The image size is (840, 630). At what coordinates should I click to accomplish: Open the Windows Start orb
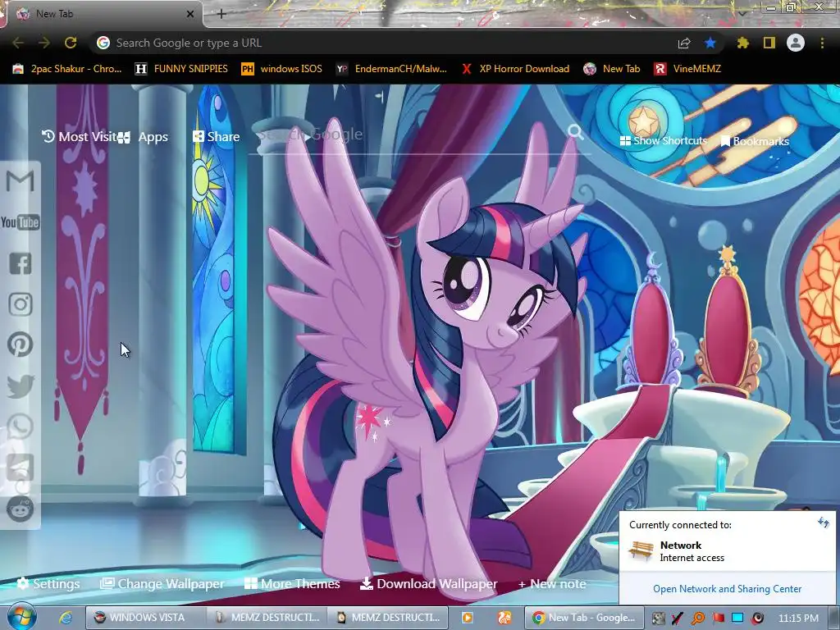(x=21, y=617)
